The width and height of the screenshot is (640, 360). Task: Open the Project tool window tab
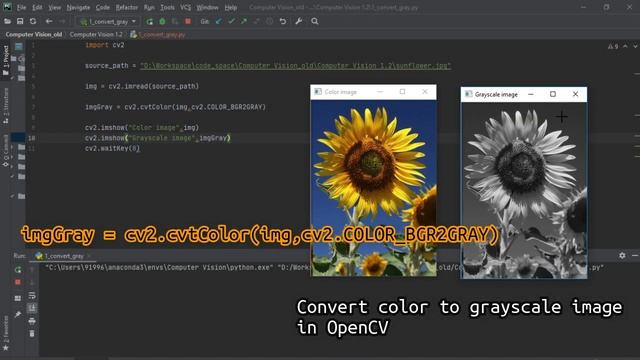6,60
